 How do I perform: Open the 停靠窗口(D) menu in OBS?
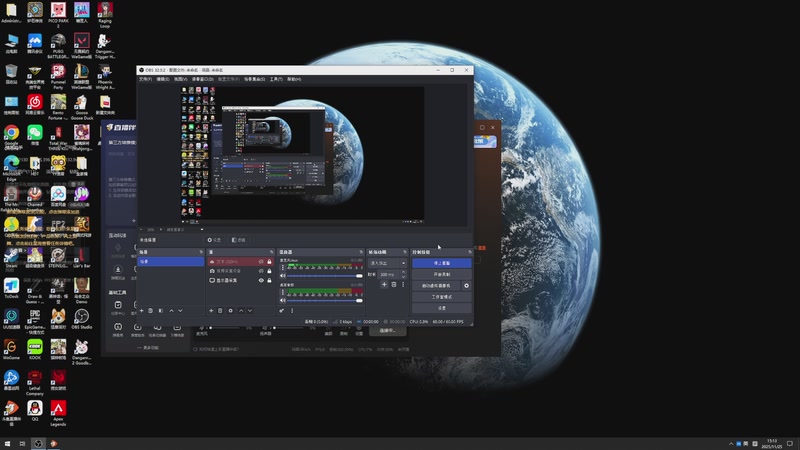203,79
